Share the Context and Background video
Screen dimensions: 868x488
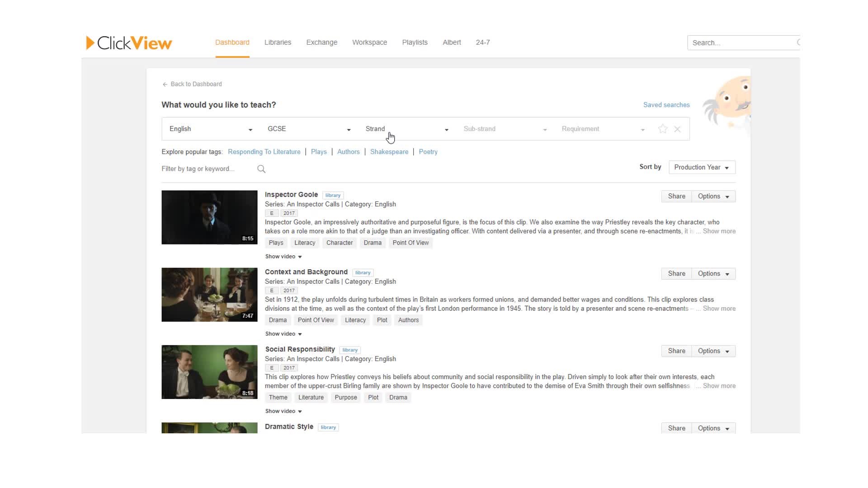[676, 274]
